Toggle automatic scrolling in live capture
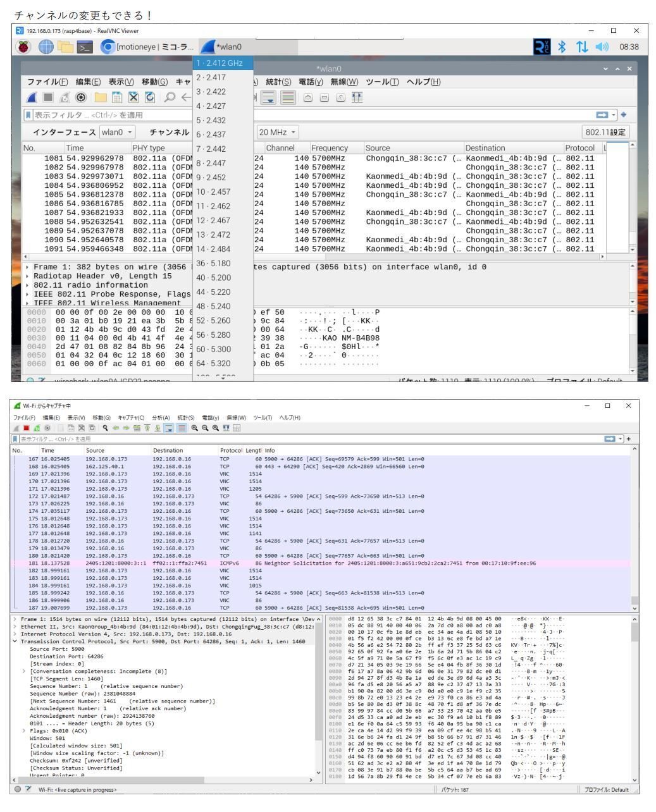This screenshot has width=656, height=812. (x=169, y=428)
